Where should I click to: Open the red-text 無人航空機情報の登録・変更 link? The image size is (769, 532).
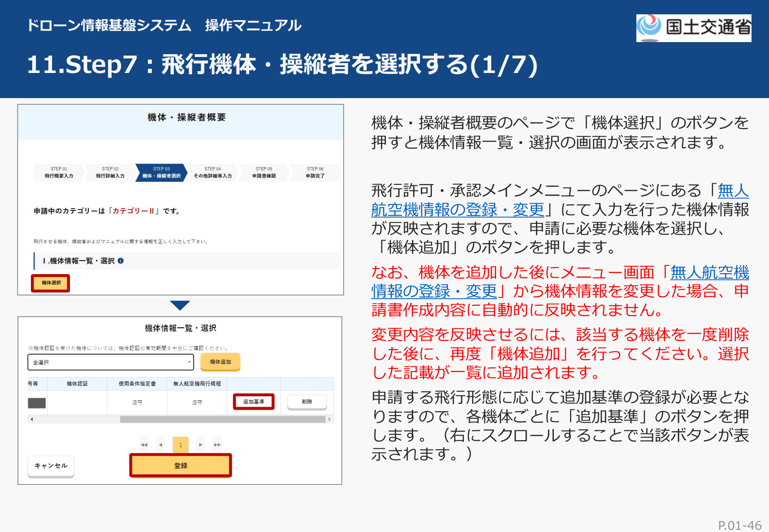434,291
